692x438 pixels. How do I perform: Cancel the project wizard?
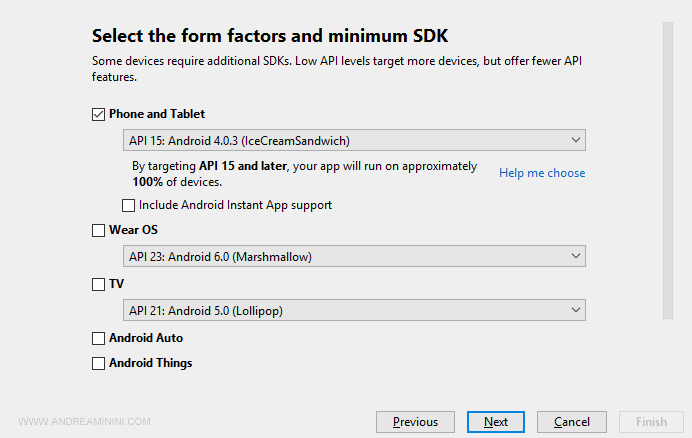[x=572, y=422]
